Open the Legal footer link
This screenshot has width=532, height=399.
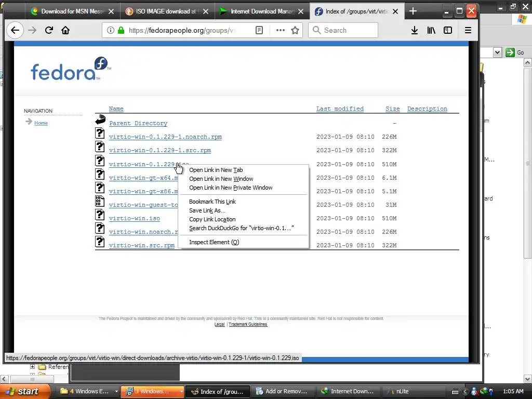pos(220,324)
